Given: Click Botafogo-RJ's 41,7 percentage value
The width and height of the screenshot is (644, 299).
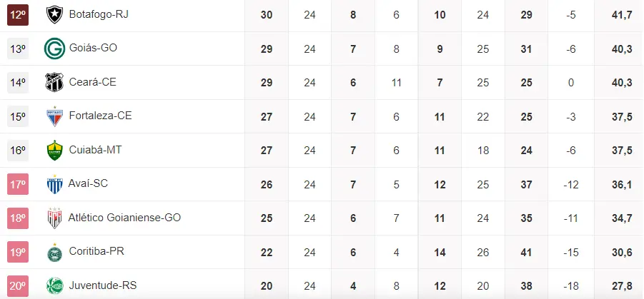Looking at the screenshot, I should click(622, 14).
